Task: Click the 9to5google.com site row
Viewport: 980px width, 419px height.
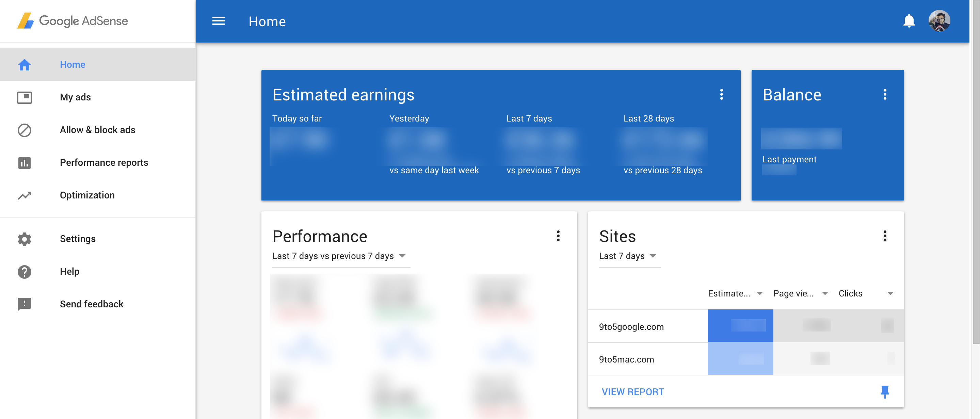Action: pyautogui.click(x=631, y=326)
